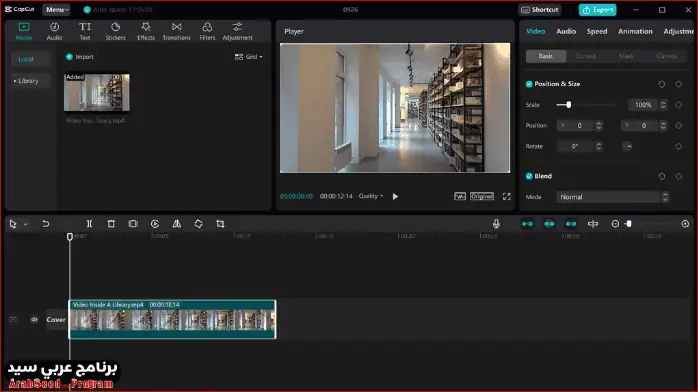Select the Mask sub-tab
This screenshot has width=698, height=392.
coord(626,56)
